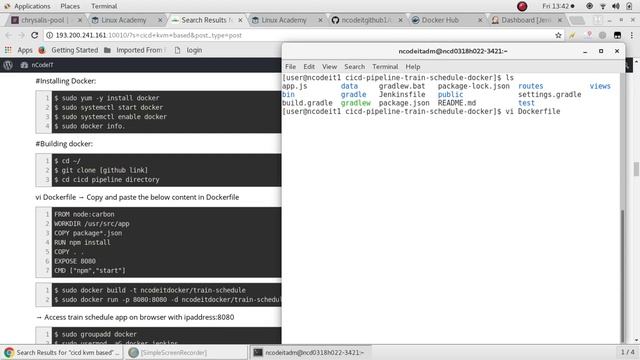Click 'views' directory name in terminal output

coord(600,86)
